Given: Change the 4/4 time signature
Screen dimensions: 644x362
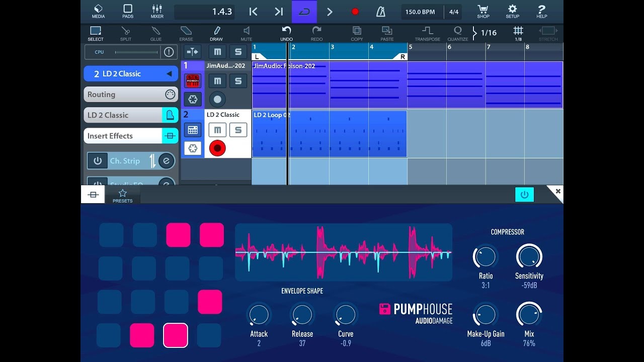Looking at the screenshot, I should (x=454, y=12).
